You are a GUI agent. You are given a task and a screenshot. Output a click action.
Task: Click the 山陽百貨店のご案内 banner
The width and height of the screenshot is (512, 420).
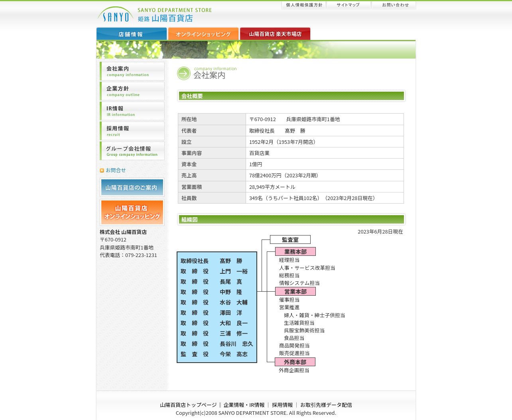coord(132,187)
